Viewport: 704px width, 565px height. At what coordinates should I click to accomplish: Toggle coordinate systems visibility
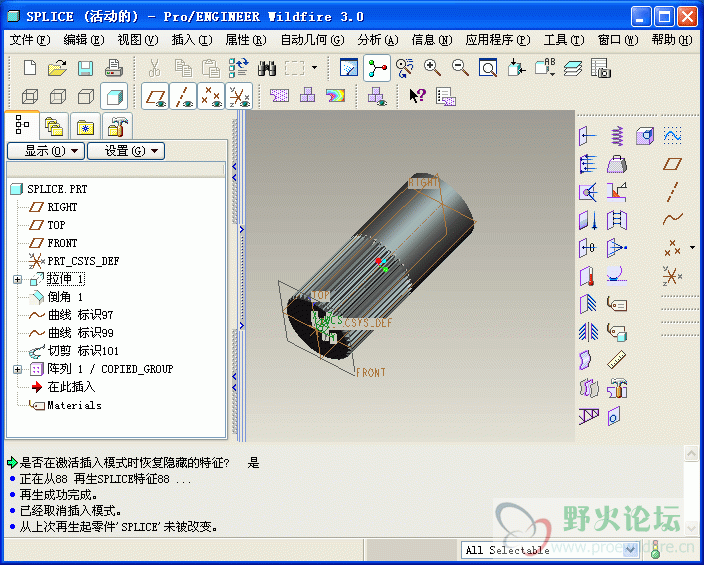click(239, 96)
